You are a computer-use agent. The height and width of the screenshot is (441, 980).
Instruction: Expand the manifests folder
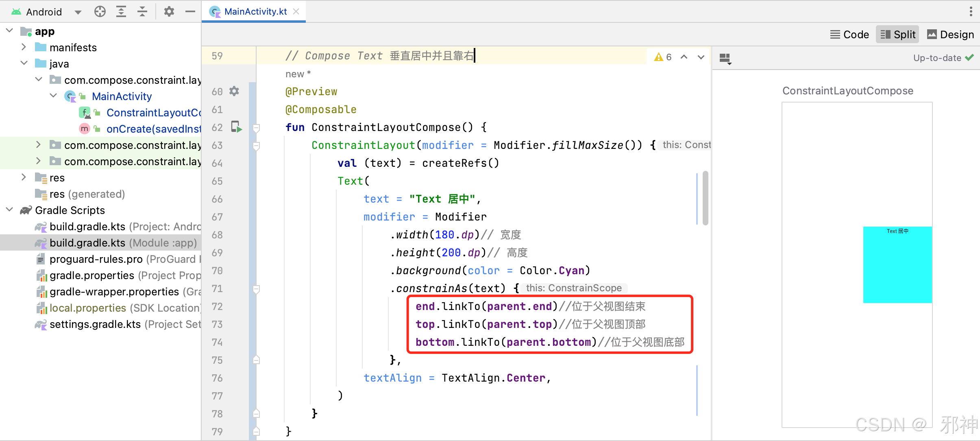click(24, 47)
